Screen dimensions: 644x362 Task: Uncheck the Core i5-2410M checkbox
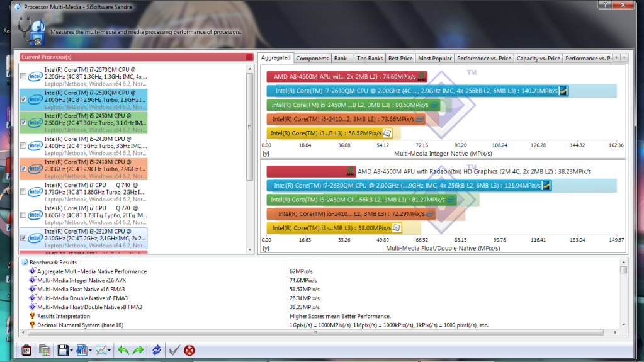pyautogui.click(x=23, y=169)
